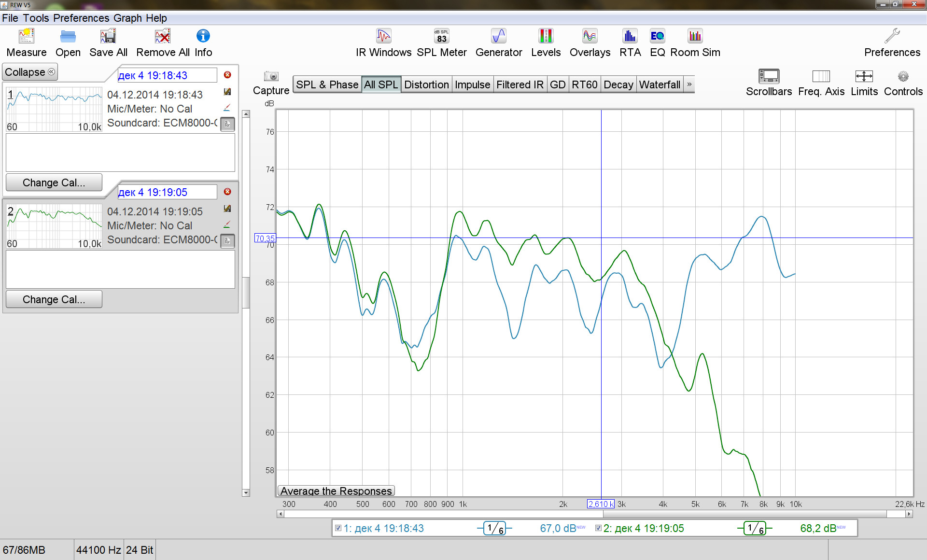
Task: Show more graph tabs arrow
Action: pos(689,84)
